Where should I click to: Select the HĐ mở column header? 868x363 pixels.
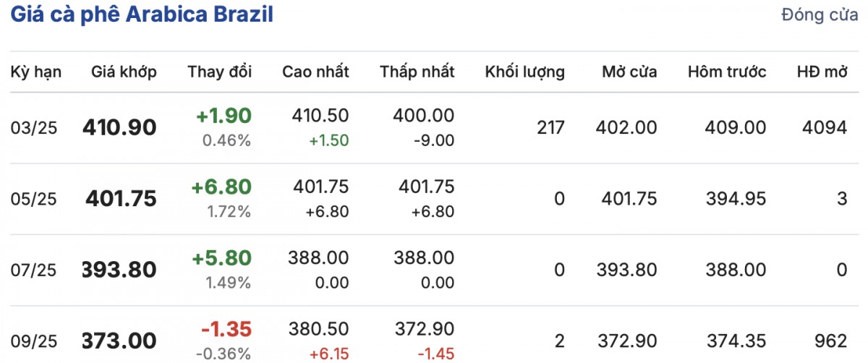[822, 72]
